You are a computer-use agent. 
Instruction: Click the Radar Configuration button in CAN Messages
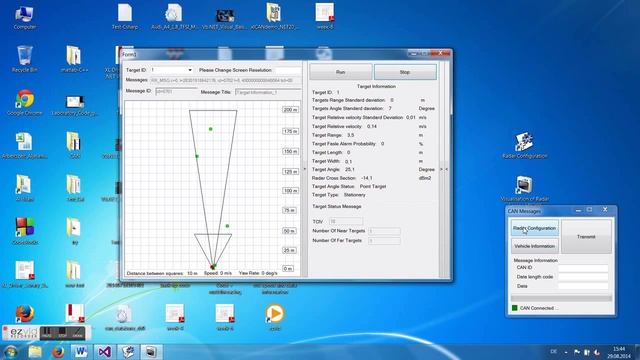click(535, 228)
